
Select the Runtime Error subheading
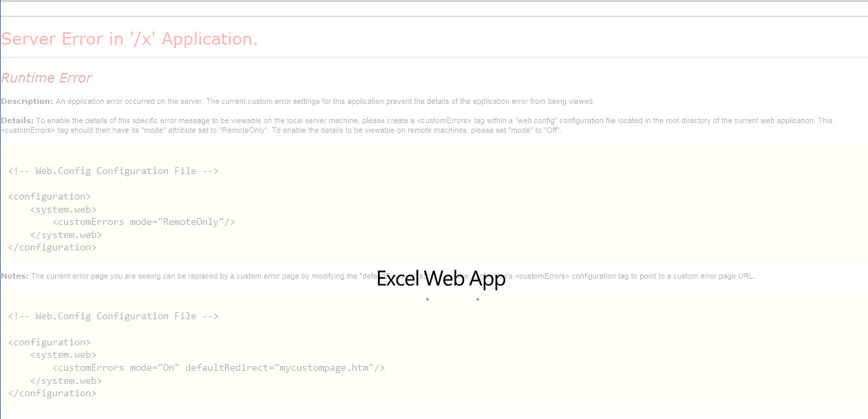click(x=47, y=78)
